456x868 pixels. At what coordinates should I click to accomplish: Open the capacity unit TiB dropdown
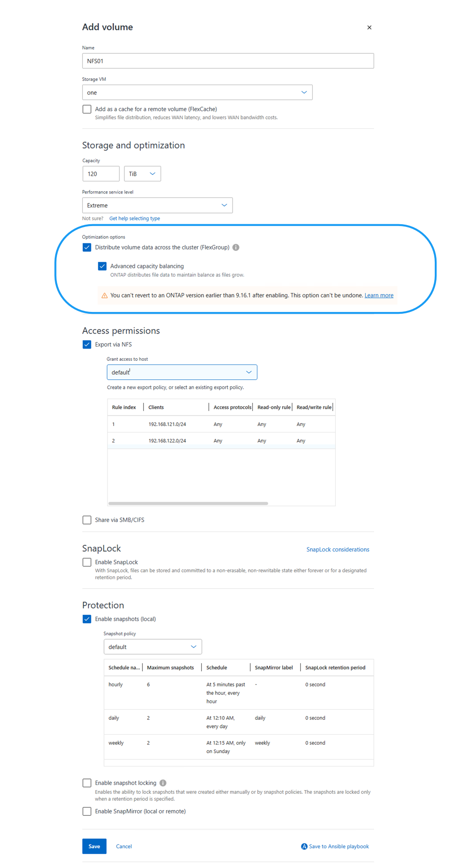pyautogui.click(x=152, y=173)
